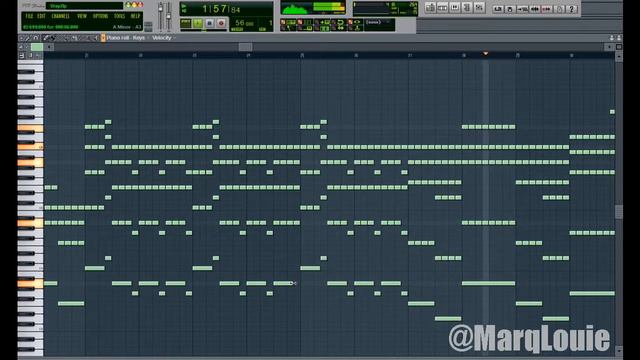The height and width of the screenshot is (360, 640).
Task: Click the A Minor : A3 hint text
Action: click(127, 27)
